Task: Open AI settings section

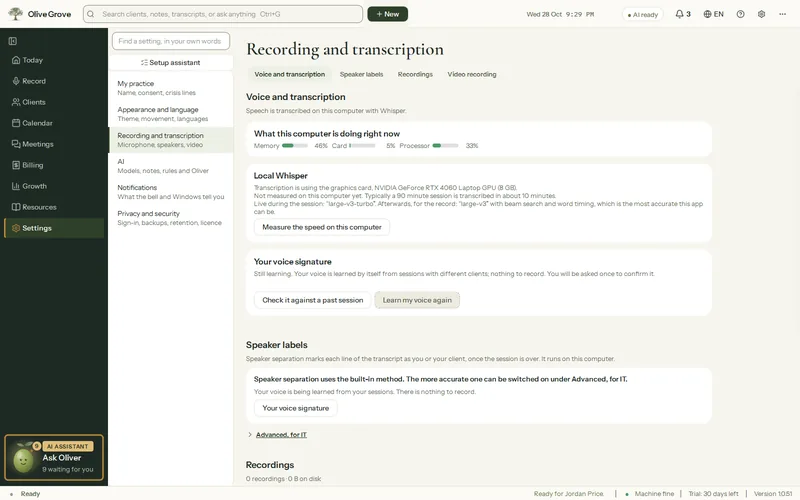Action: click(x=171, y=166)
